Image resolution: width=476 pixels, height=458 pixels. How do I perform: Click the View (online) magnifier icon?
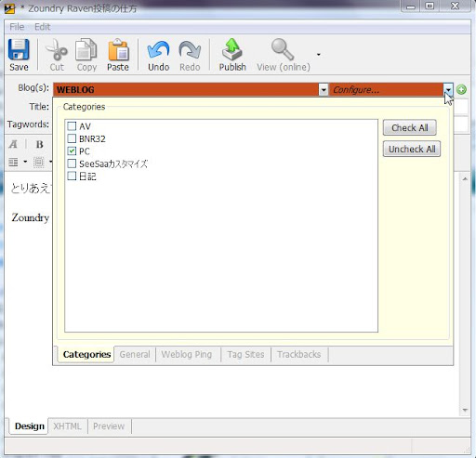coord(283,49)
